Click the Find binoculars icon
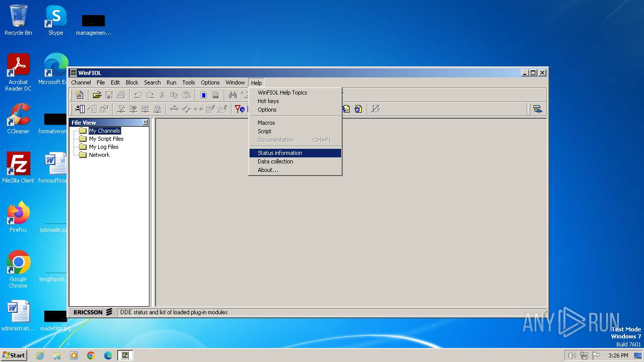The height and width of the screenshot is (362, 644). point(232,95)
